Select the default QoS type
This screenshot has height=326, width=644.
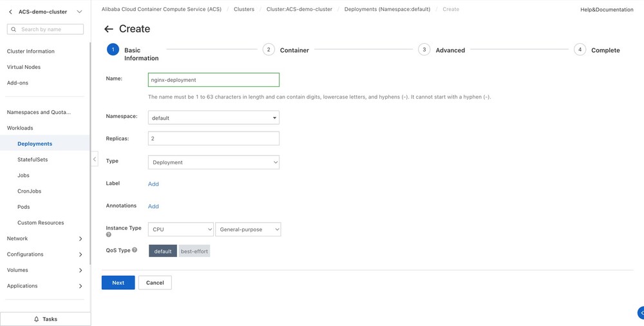click(163, 251)
